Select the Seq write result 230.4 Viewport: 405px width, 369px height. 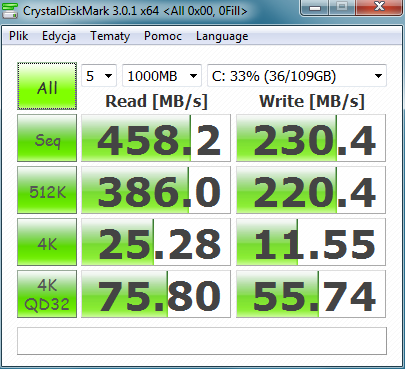tap(311, 138)
